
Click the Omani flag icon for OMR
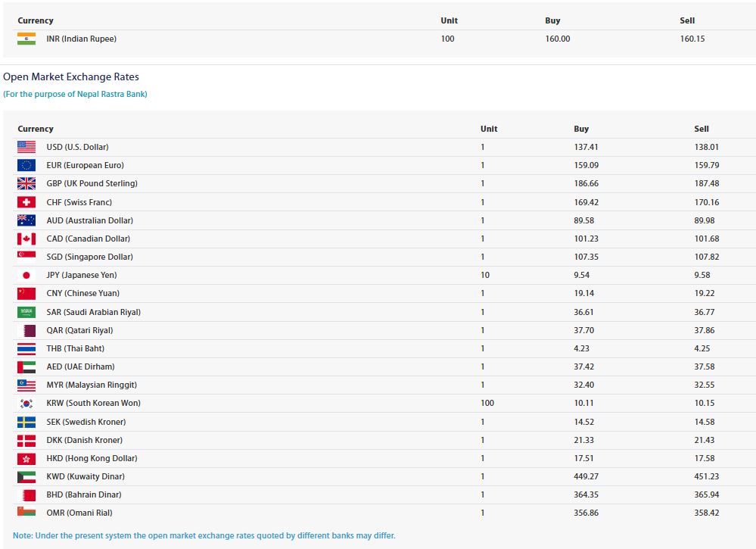pyautogui.click(x=26, y=512)
